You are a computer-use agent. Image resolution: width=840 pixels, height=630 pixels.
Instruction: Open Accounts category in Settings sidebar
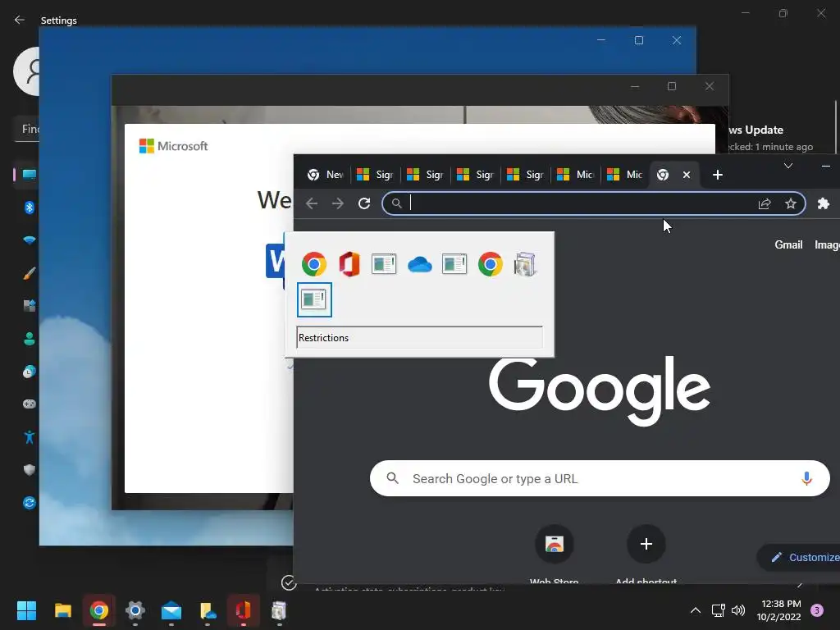[30, 339]
